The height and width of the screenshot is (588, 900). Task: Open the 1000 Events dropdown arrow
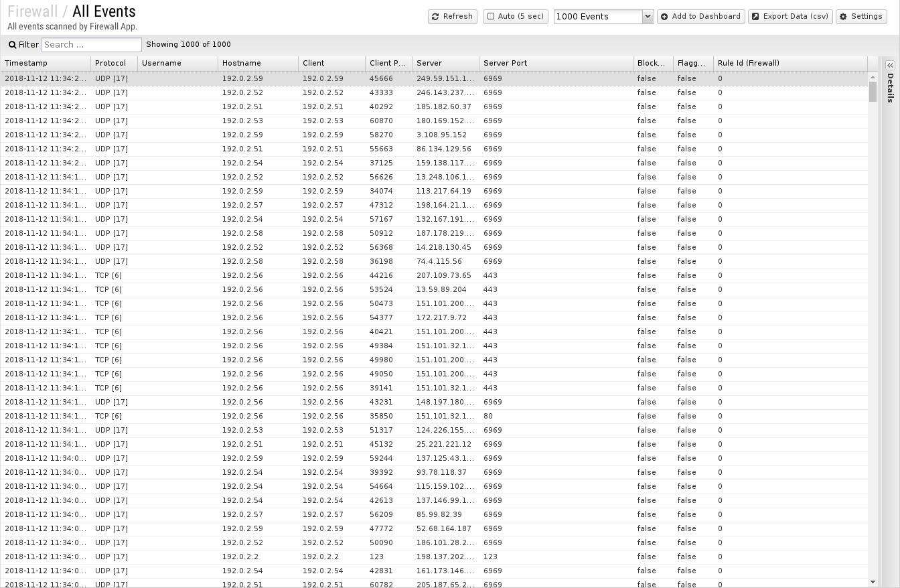[648, 17]
